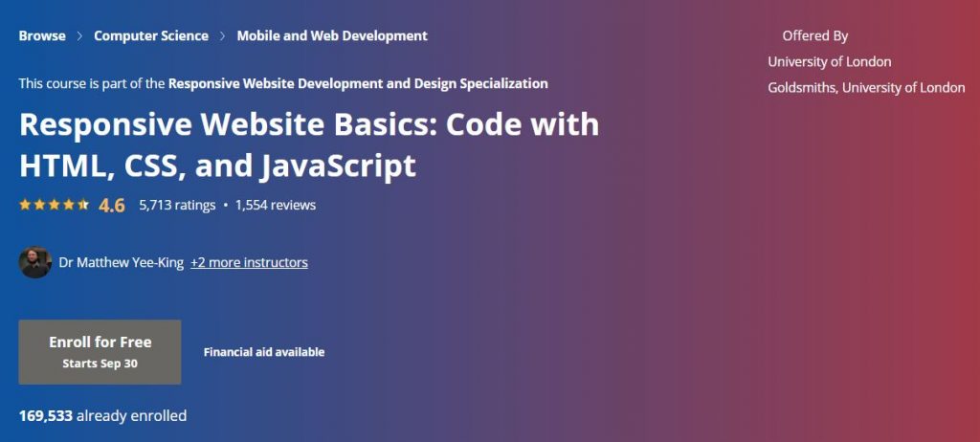The width and height of the screenshot is (980, 442).
Task: Click the 169,533 already enrolled text
Action: tap(103, 415)
